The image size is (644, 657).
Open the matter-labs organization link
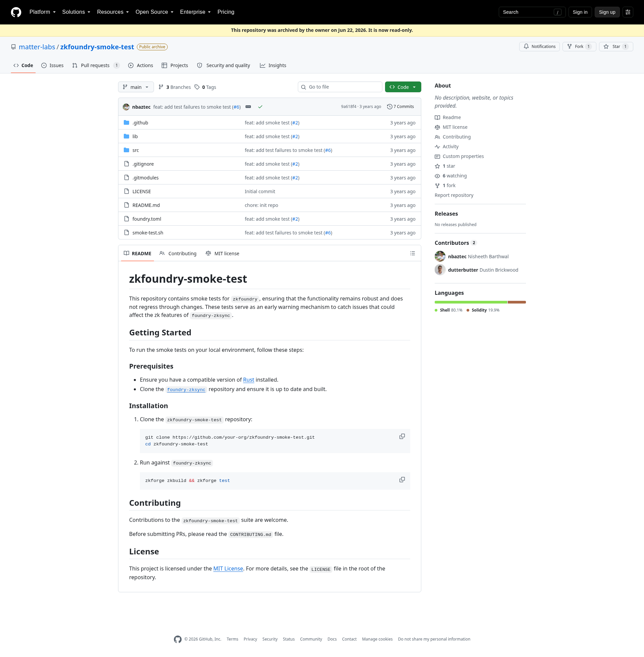tap(37, 47)
